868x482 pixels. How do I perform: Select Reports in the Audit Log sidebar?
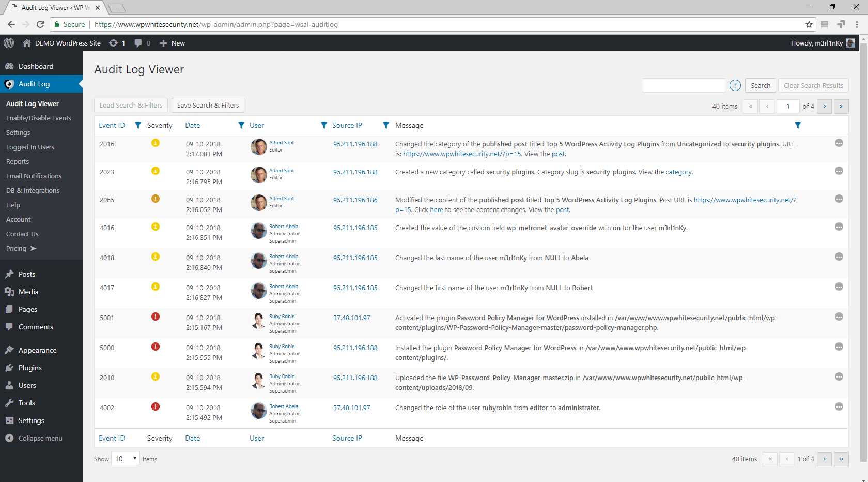(18, 161)
